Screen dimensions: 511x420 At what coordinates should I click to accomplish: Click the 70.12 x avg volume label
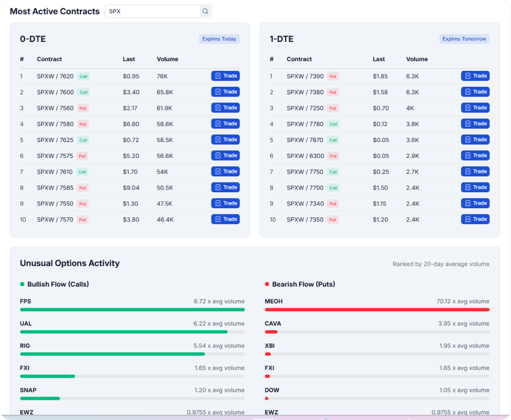(463, 302)
